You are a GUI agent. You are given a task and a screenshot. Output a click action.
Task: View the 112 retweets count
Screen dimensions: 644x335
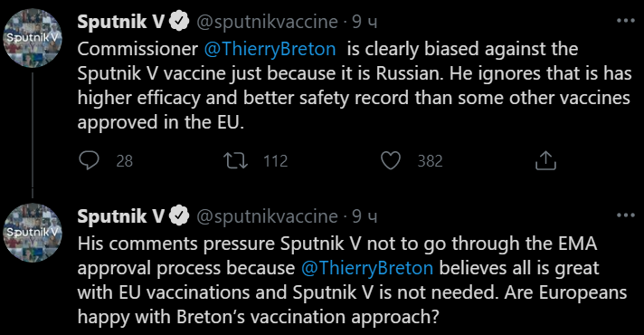(x=276, y=161)
